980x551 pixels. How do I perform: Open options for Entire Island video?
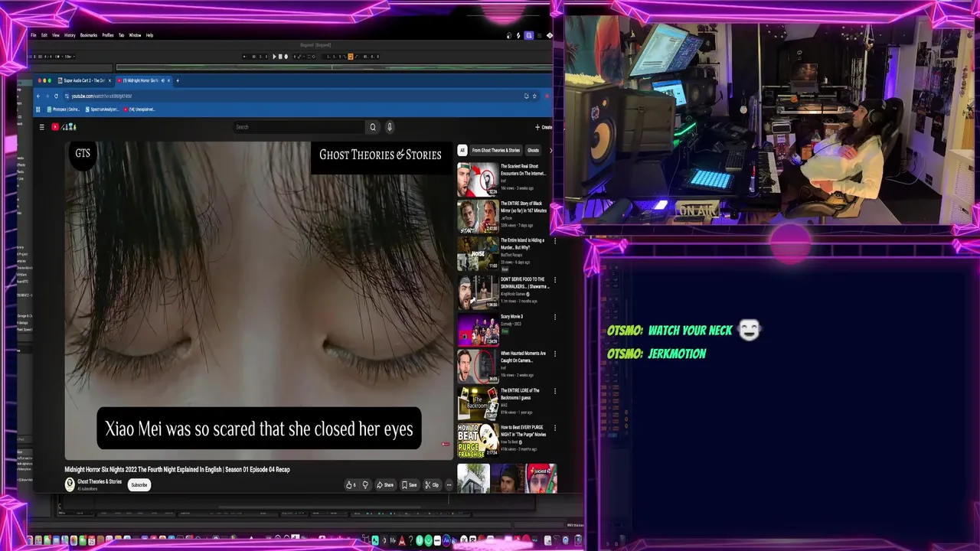tap(555, 242)
